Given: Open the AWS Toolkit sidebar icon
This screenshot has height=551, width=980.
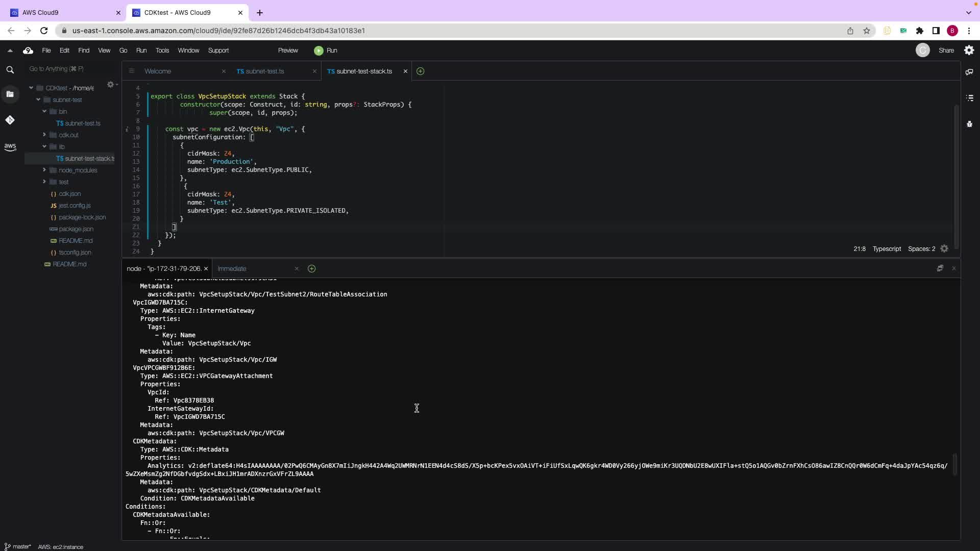Looking at the screenshot, I should point(10,147).
